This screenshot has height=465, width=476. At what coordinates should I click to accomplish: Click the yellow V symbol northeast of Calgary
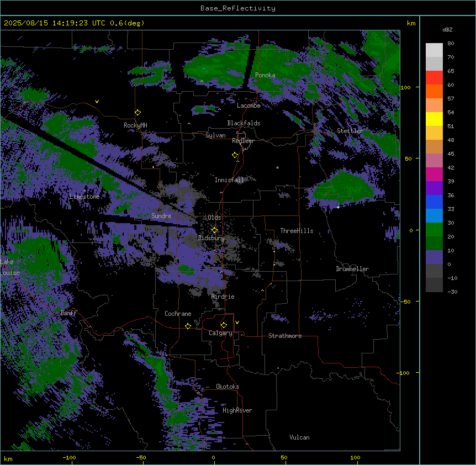[237, 322]
